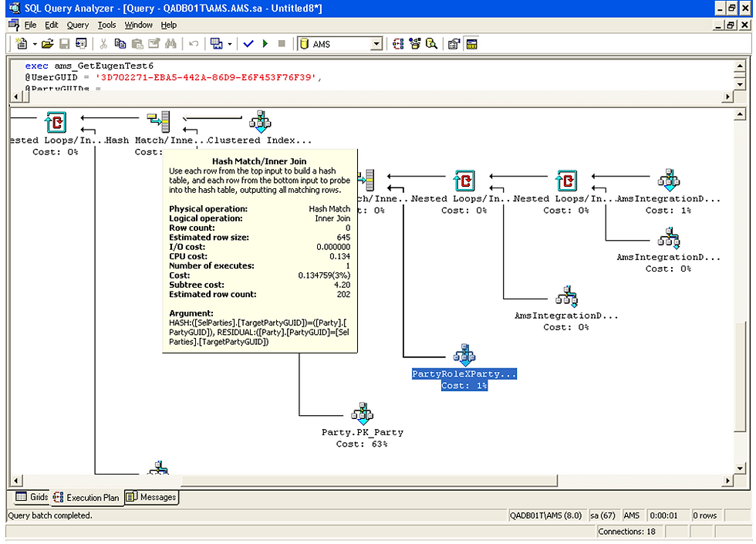Open the File menu
Screen dimensions: 756x544
(30, 25)
